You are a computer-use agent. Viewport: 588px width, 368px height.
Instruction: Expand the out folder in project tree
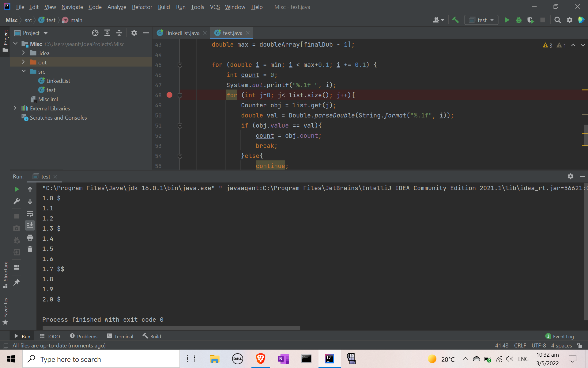pos(24,62)
